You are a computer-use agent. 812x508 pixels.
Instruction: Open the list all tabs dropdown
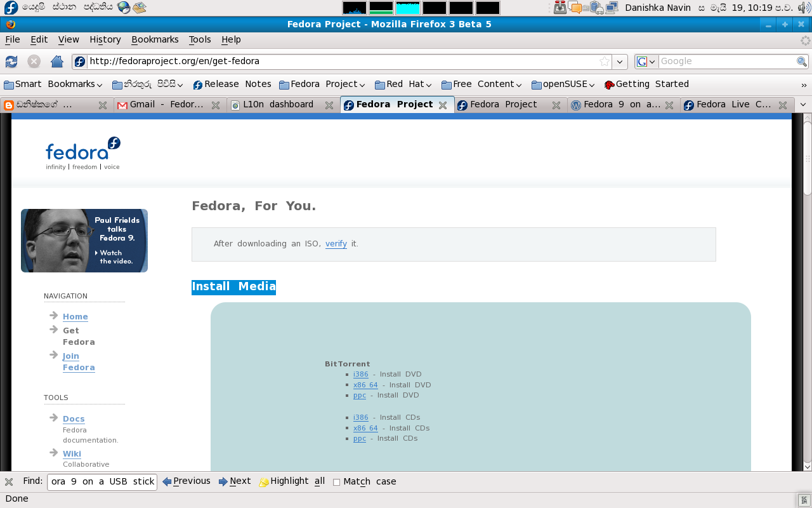tap(803, 105)
